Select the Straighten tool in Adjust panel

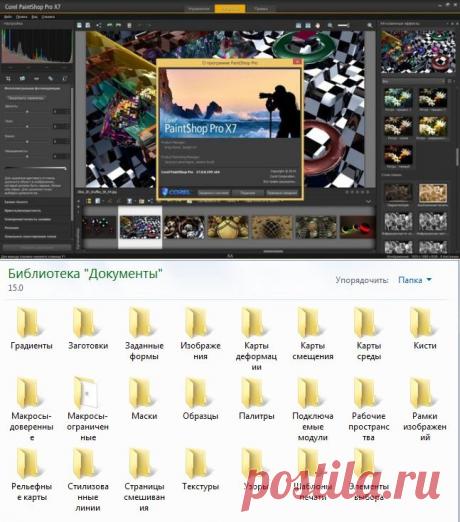22,78
